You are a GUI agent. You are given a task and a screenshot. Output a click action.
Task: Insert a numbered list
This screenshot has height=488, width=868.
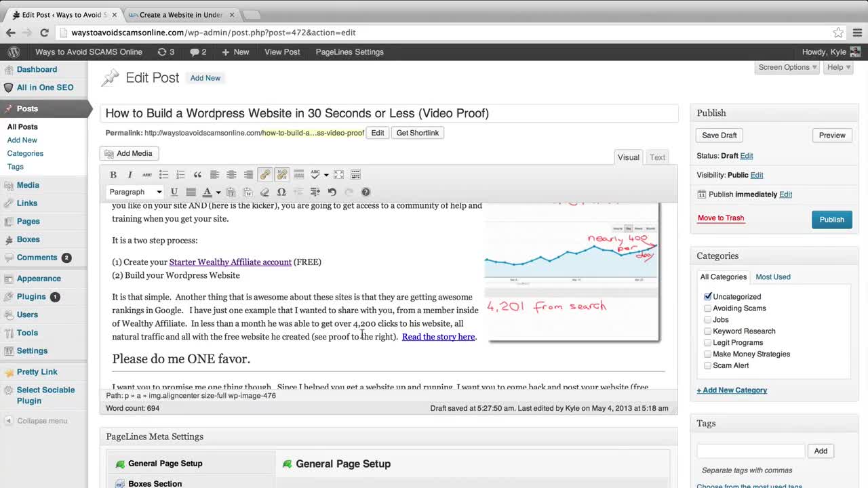180,175
